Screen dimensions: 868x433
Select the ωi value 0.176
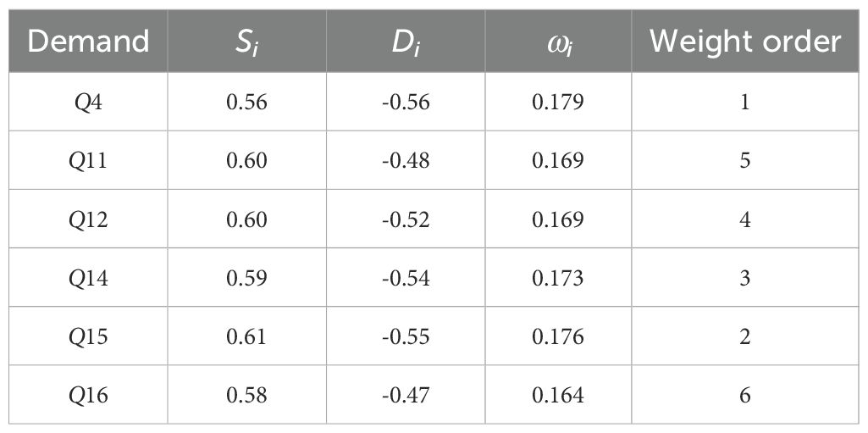(x=558, y=336)
